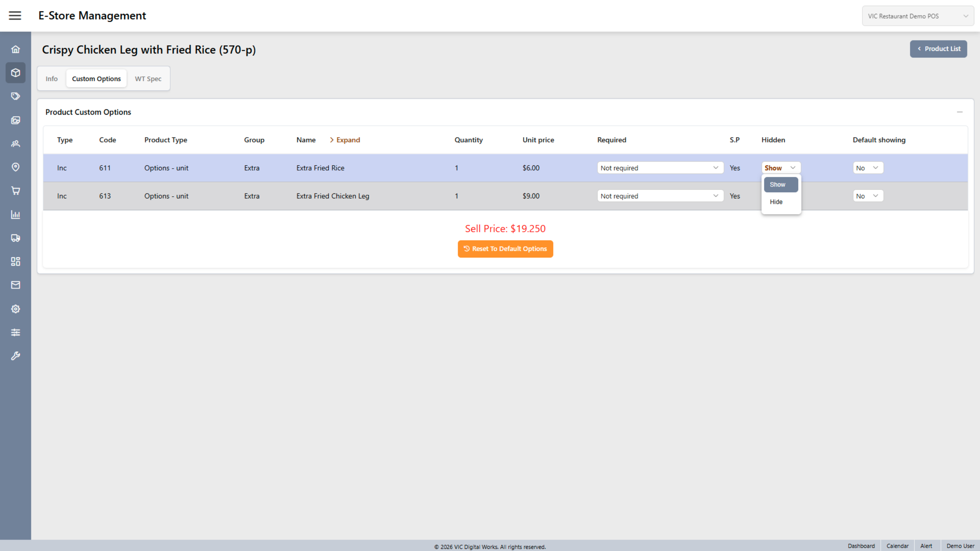Image resolution: width=980 pixels, height=551 pixels.
Task: Switch to the WT Spec tab
Action: coord(148,78)
